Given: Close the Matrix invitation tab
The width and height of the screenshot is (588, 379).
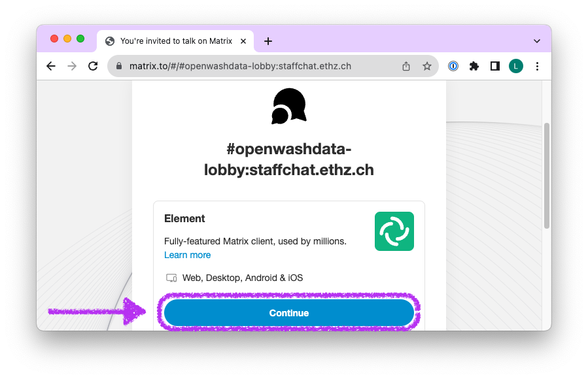Looking at the screenshot, I should (x=243, y=41).
